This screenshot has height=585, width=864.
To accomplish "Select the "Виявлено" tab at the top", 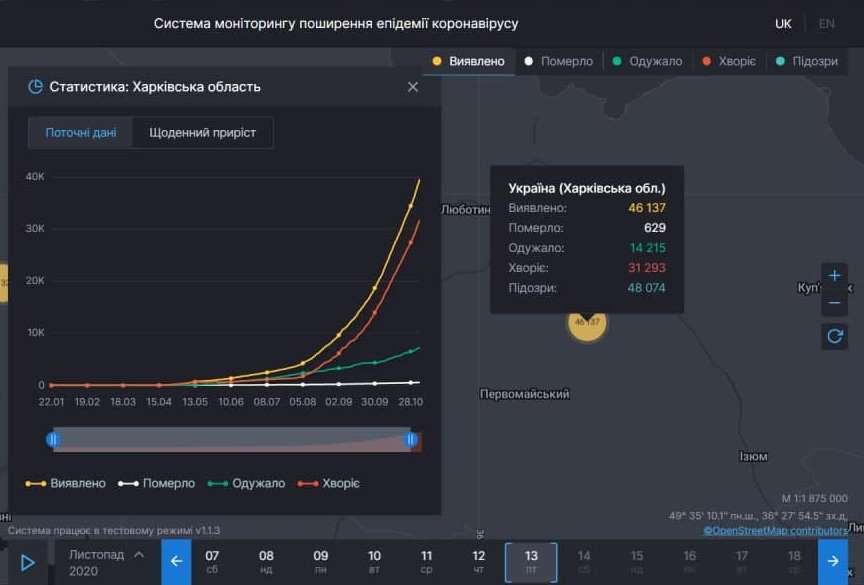I will coord(468,61).
